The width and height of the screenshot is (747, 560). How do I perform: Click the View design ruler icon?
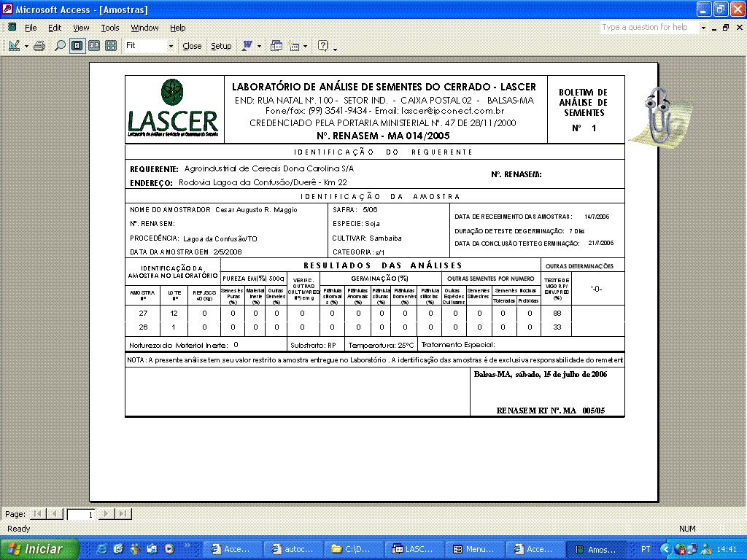pos(14,46)
